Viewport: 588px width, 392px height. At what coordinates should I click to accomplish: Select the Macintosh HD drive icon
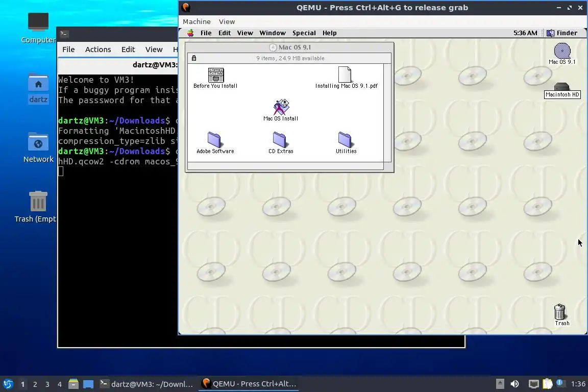(x=561, y=87)
